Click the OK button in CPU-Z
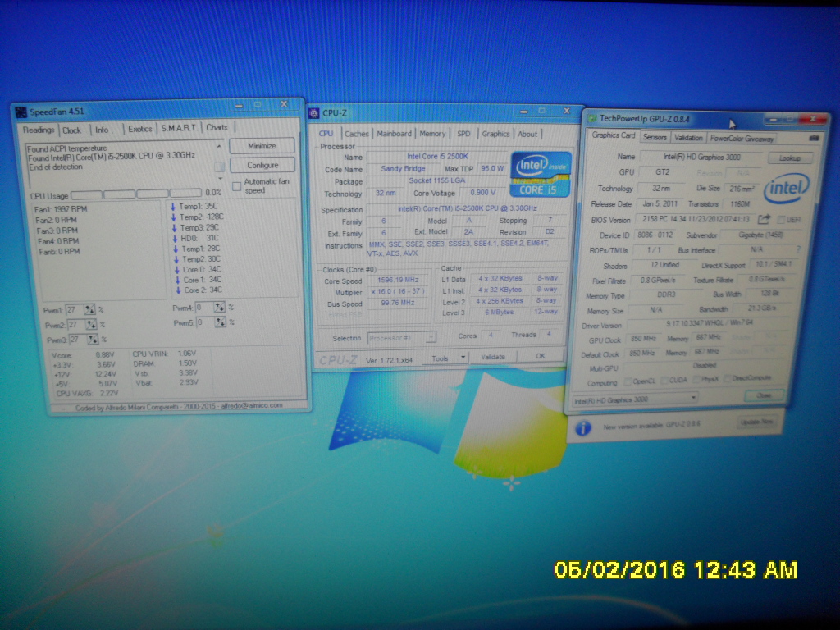840x630 pixels. pyautogui.click(x=541, y=356)
